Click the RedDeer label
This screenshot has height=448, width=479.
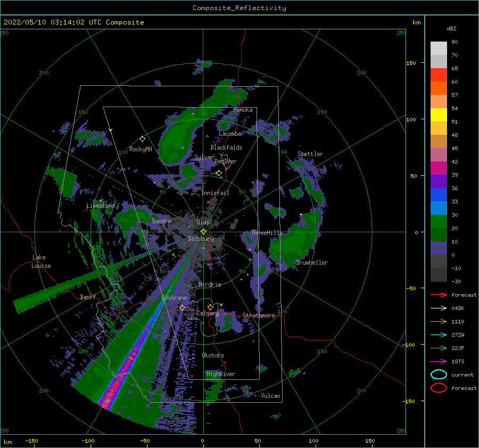click(226, 161)
